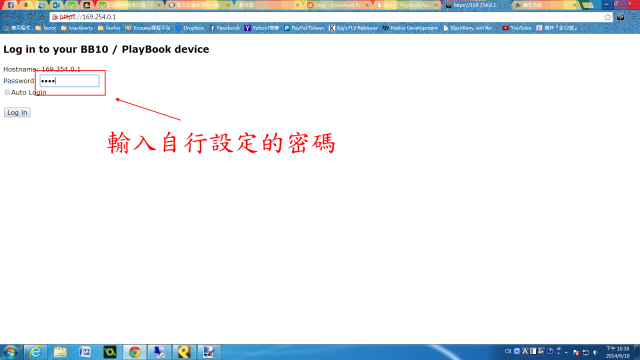Open the Ecourse bookmark
Viewport: 640px width, 360px height.
click(148, 28)
